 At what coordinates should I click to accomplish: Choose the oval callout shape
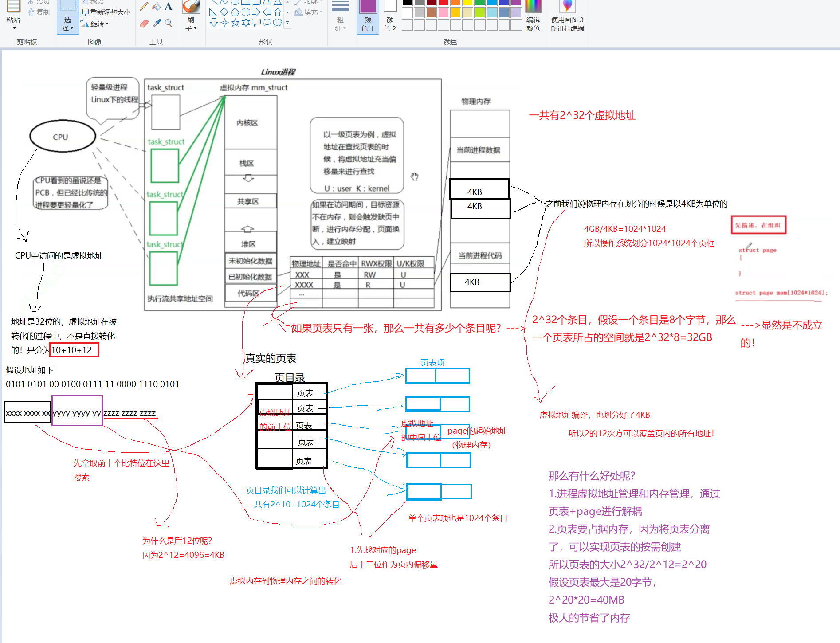267,23
